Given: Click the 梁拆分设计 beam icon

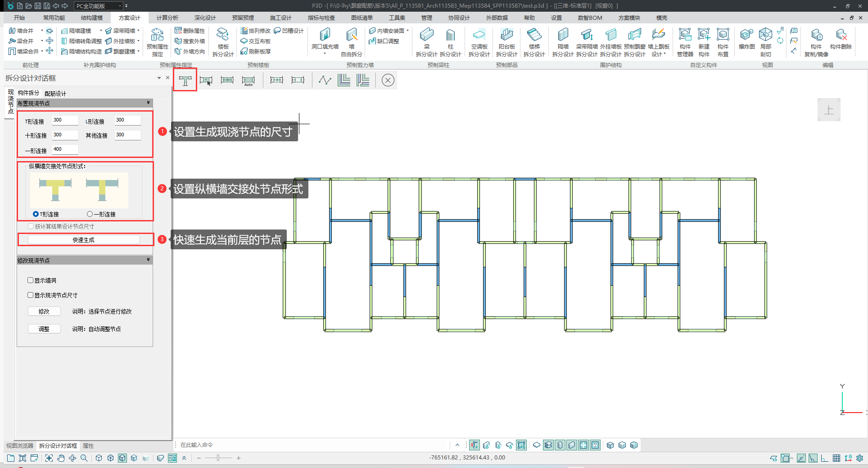Looking at the screenshot, I should pyautogui.click(x=426, y=36).
